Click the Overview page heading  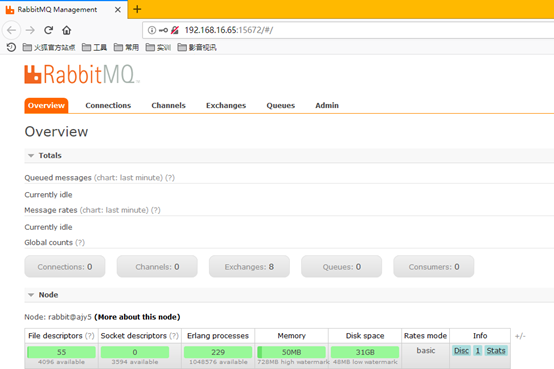click(56, 131)
